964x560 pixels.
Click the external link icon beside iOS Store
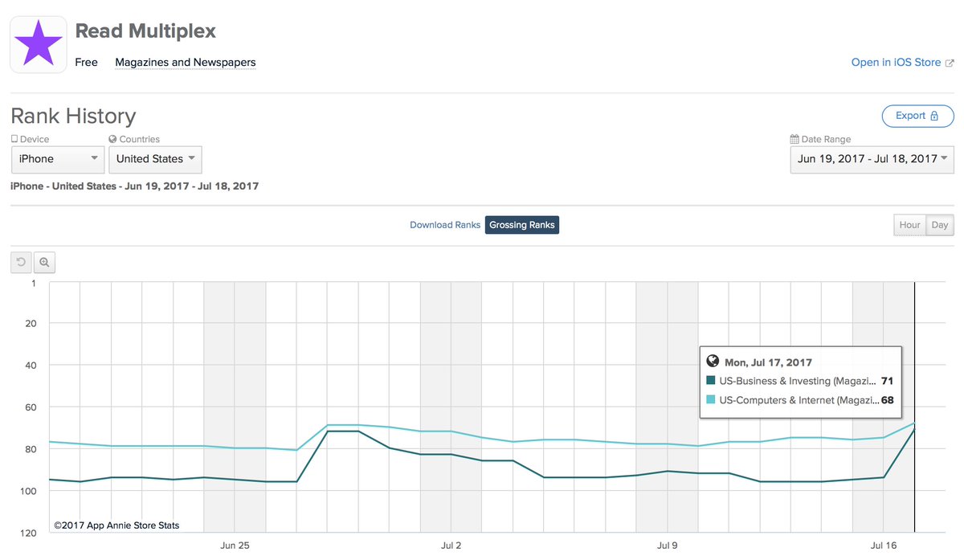pos(950,63)
